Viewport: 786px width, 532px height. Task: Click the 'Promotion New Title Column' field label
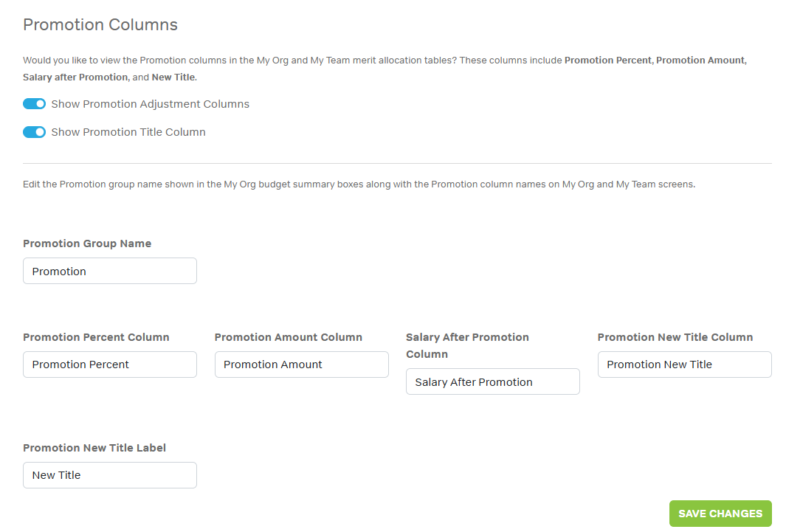coord(675,337)
